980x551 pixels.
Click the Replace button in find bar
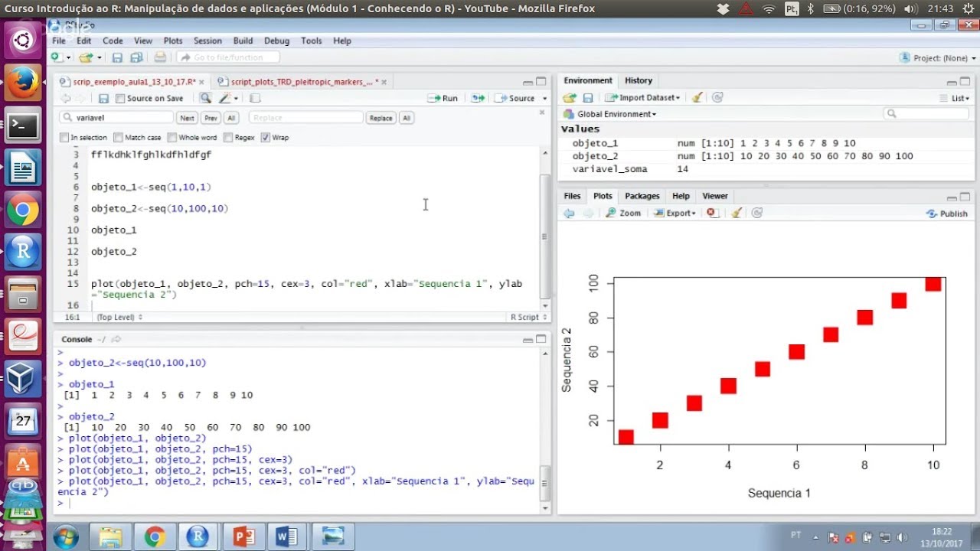[381, 118]
